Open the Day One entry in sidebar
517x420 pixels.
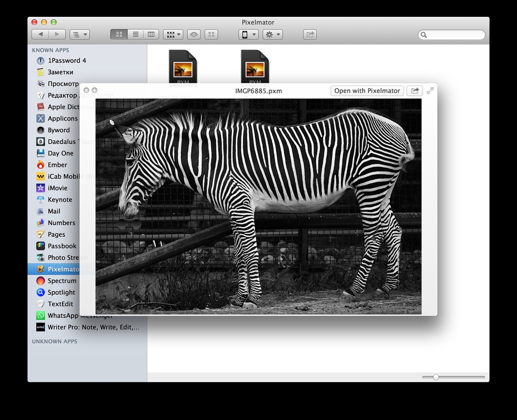point(60,153)
